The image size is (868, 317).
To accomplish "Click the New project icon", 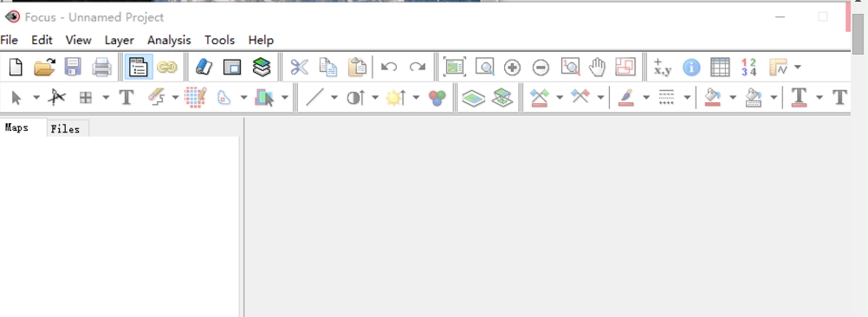I will [16, 68].
